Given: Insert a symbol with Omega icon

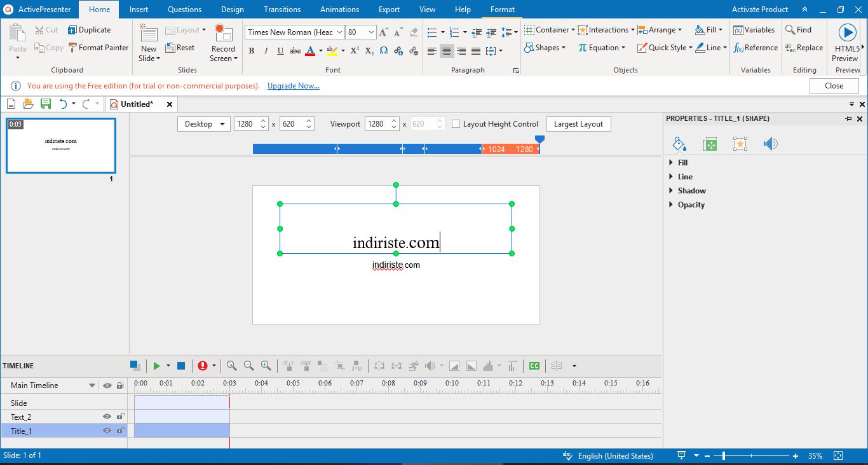Looking at the screenshot, I should tap(384, 51).
